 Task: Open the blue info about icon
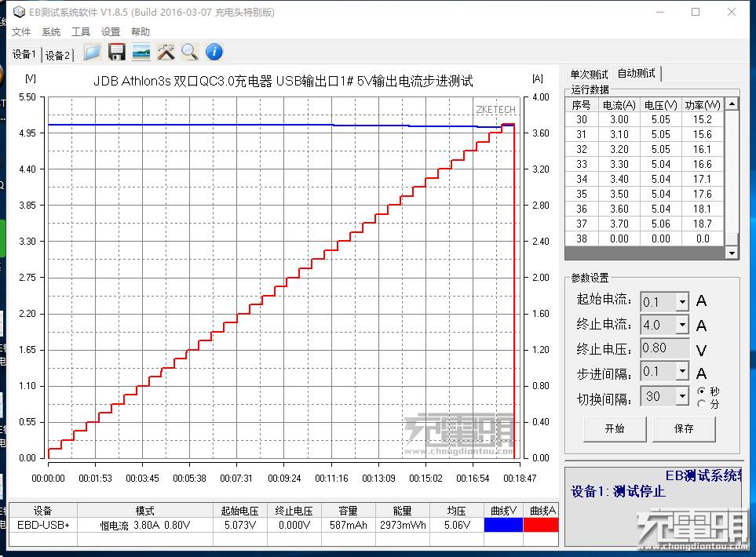coord(214,52)
